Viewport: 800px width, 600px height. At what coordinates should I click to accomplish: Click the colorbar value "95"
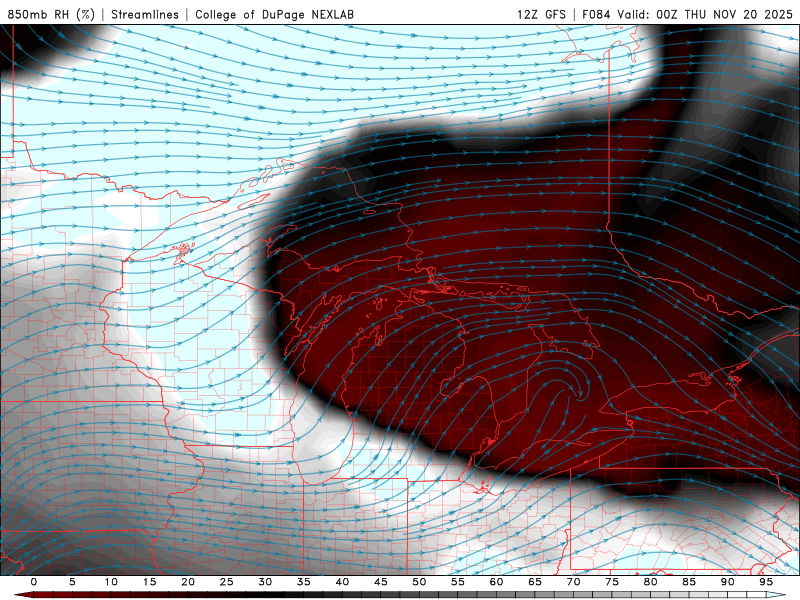click(x=766, y=582)
